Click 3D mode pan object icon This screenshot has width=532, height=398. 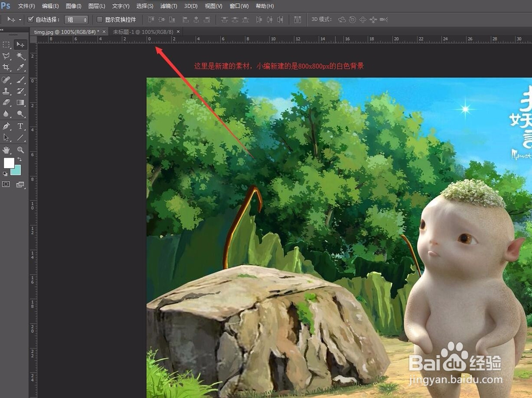363,20
